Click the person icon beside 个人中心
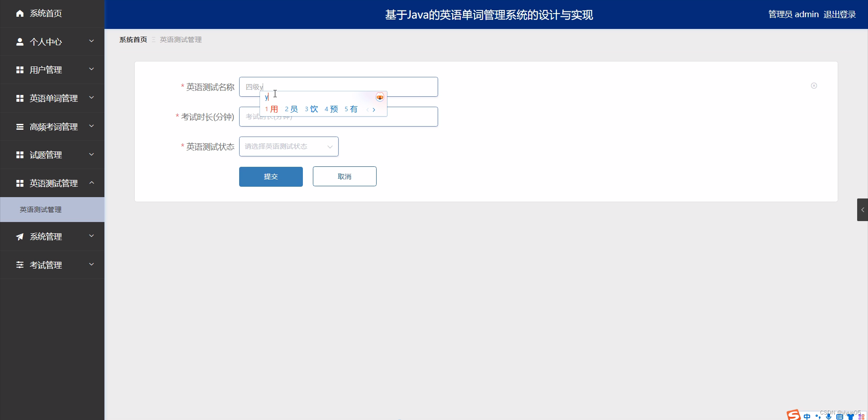 (x=19, y=42)
